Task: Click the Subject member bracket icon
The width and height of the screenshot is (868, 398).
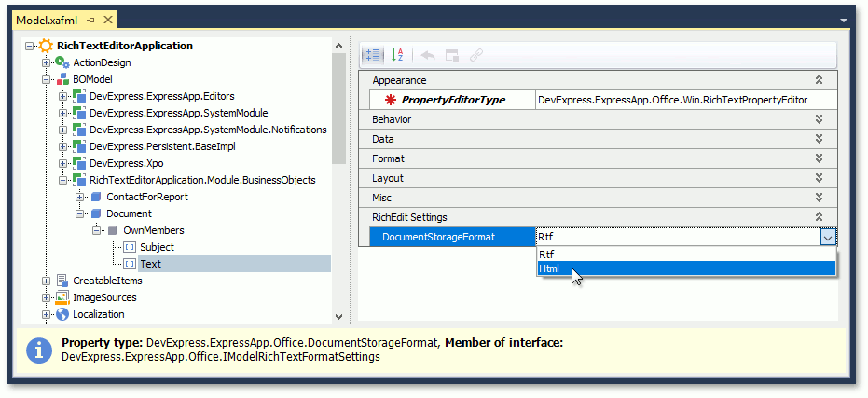Action: 130,247
